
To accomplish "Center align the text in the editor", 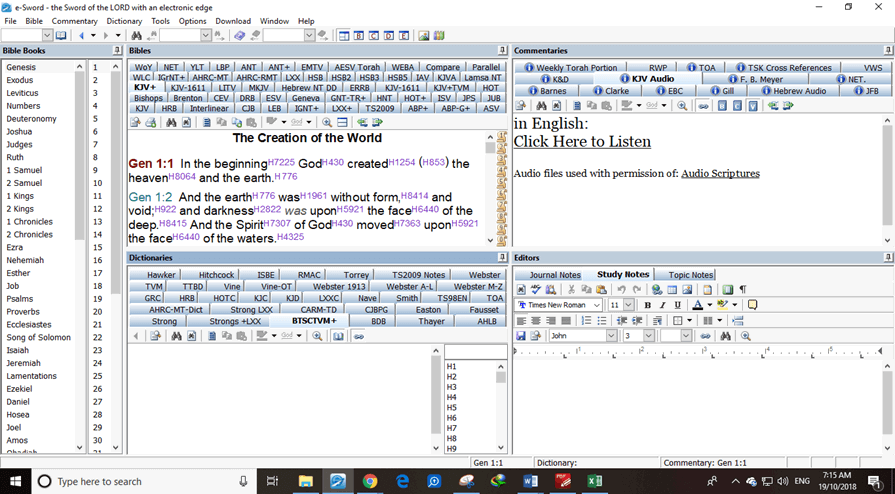I will point(536,321).
